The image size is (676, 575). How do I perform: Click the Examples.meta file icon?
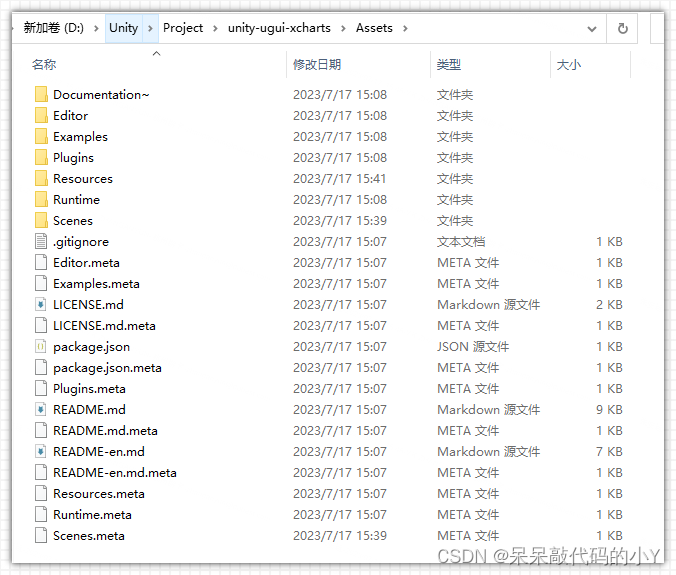(x=41, y=284)
